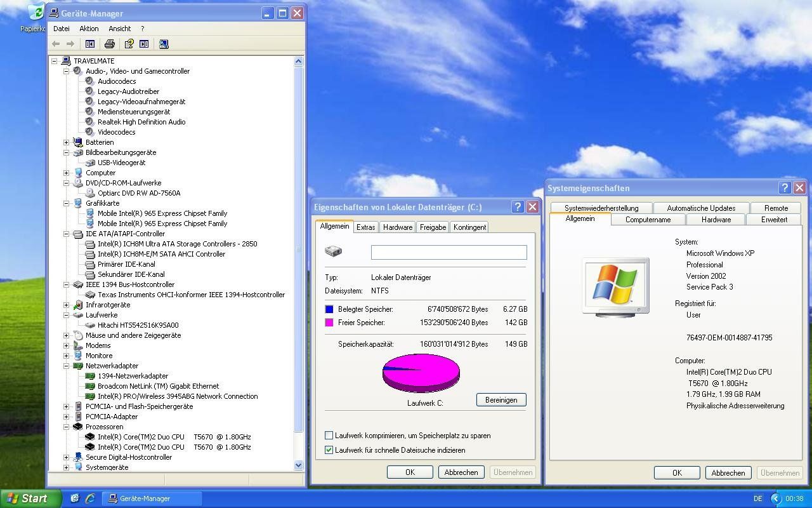
Task: Collapse the Audio-, Video- und Gamecontroller node
Action: click(x=66, y=71)
